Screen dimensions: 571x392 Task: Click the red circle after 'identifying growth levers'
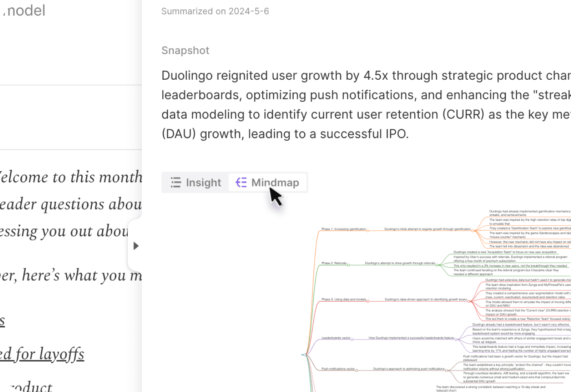pyautogui.click(x=469, y=301)
